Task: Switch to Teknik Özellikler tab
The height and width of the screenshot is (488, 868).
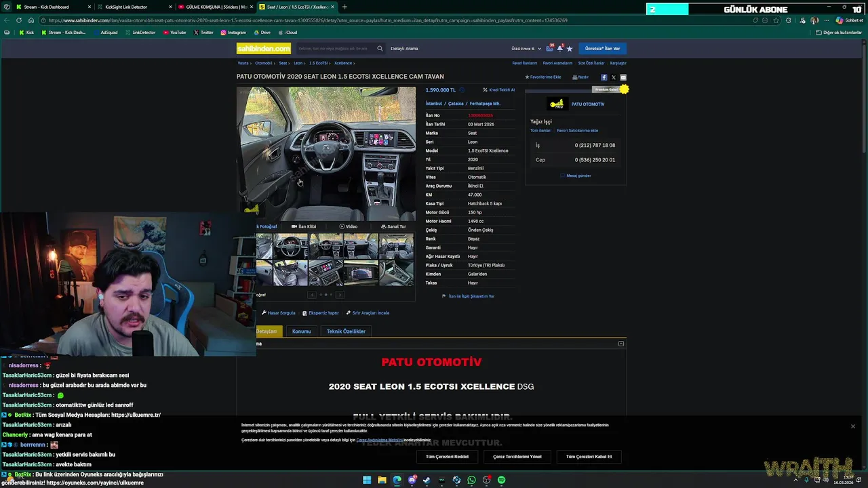Action: click(346, 331)
